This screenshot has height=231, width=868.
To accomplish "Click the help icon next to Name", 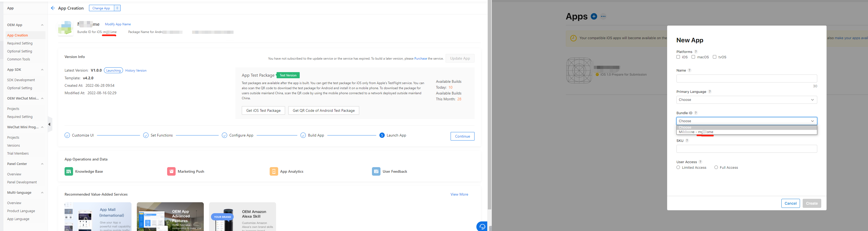I will tap(689, 70).
